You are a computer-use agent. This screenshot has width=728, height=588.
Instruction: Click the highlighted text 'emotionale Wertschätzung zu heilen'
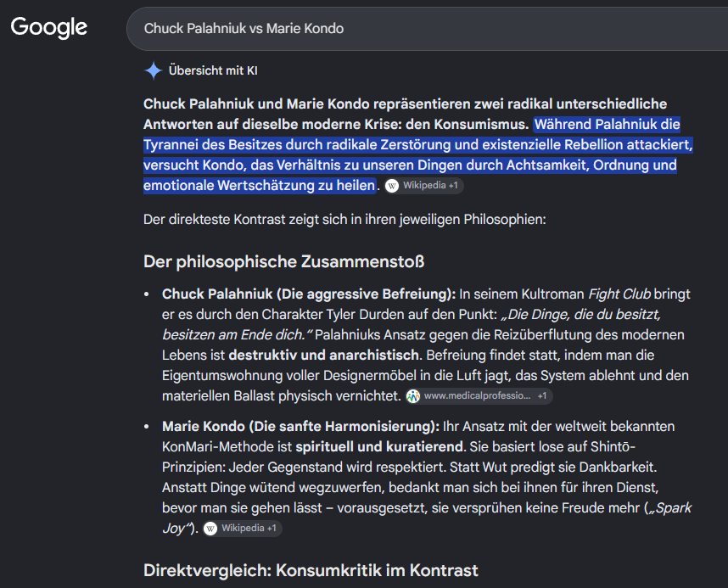(x=259, y=186)
